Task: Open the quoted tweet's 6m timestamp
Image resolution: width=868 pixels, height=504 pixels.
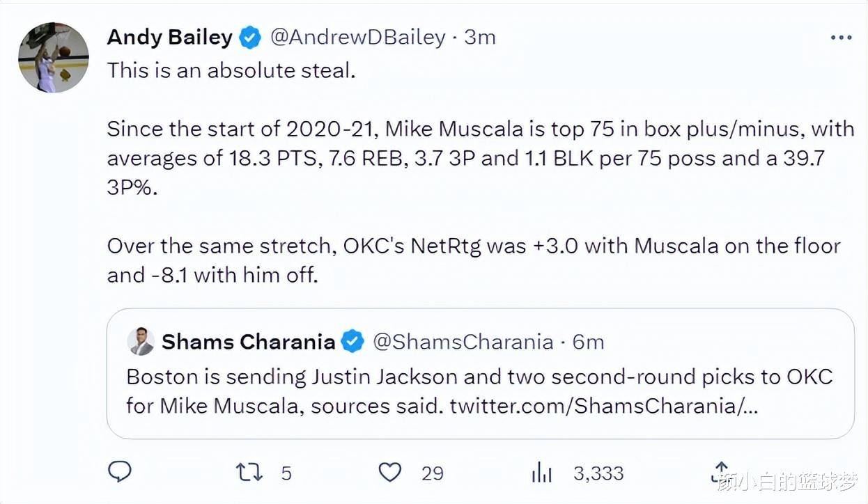Action: point(588,342)
